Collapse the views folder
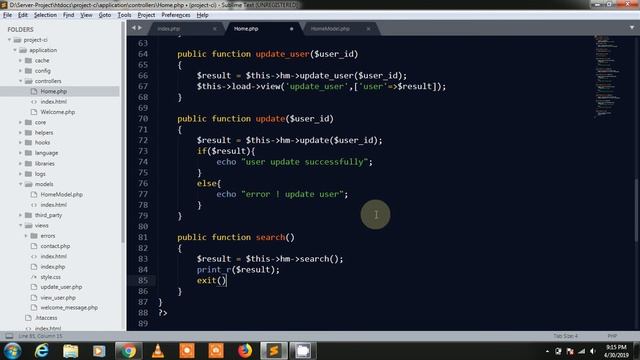Image resolution: width=640 pixels, height=360 pixels. pyautogui.click(x=20, y=225)
